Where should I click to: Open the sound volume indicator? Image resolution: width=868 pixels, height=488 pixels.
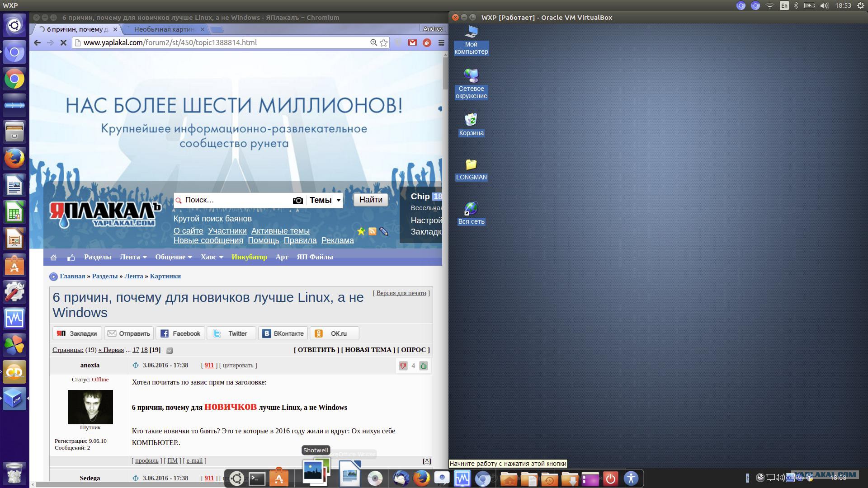point(824,5)
